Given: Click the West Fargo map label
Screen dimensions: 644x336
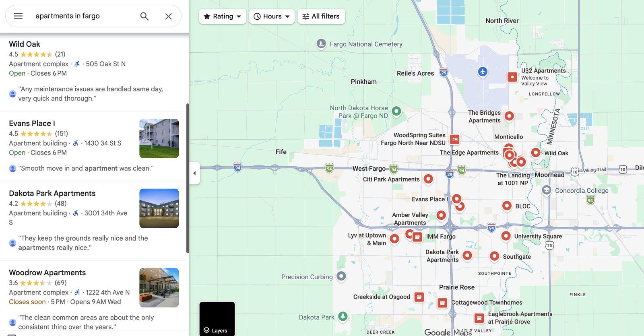Looking at the screenshot, I should pos(369,169).
